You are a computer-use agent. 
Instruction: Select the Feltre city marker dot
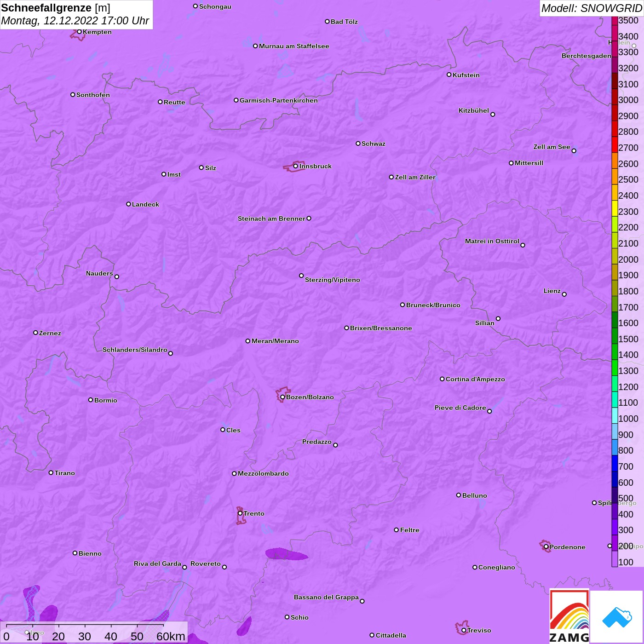397,530
